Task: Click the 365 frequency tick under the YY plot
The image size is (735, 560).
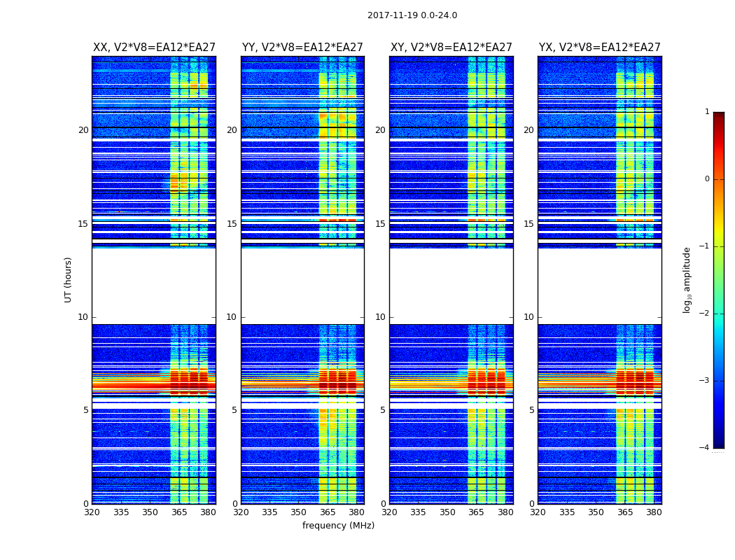Action: [x=328, y=512]
